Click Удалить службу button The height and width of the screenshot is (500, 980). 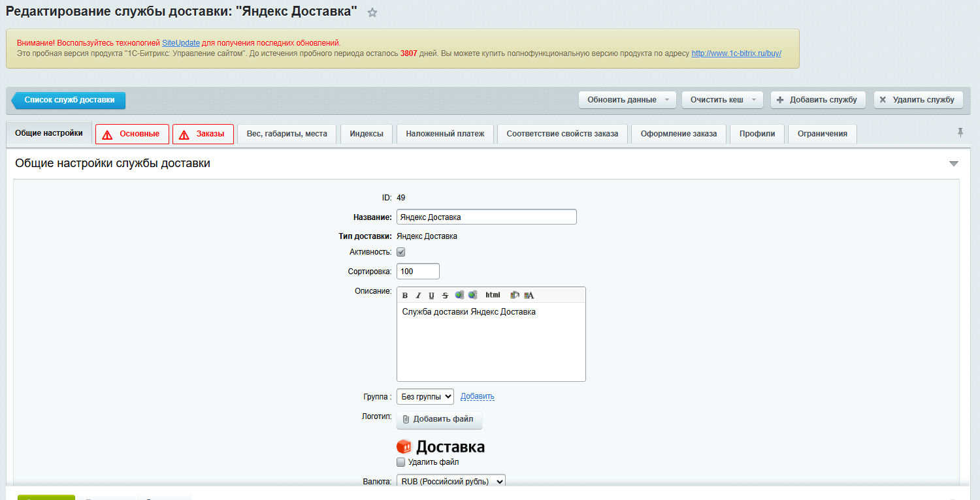click(x=919, y=100)
